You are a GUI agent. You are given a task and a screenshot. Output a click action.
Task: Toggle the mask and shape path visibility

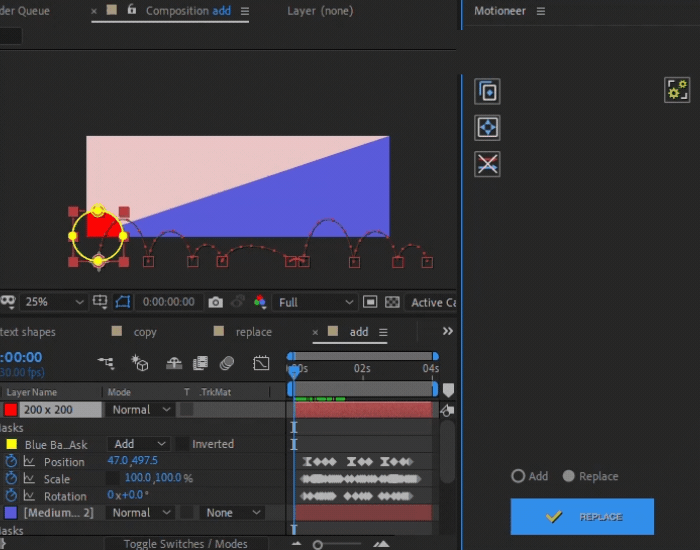(x=122, y=302)
